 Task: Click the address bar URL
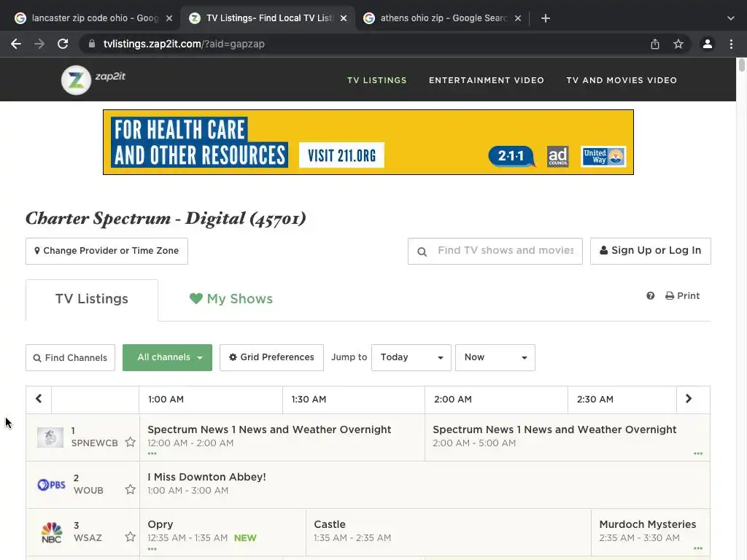click(x=184, y=44)
